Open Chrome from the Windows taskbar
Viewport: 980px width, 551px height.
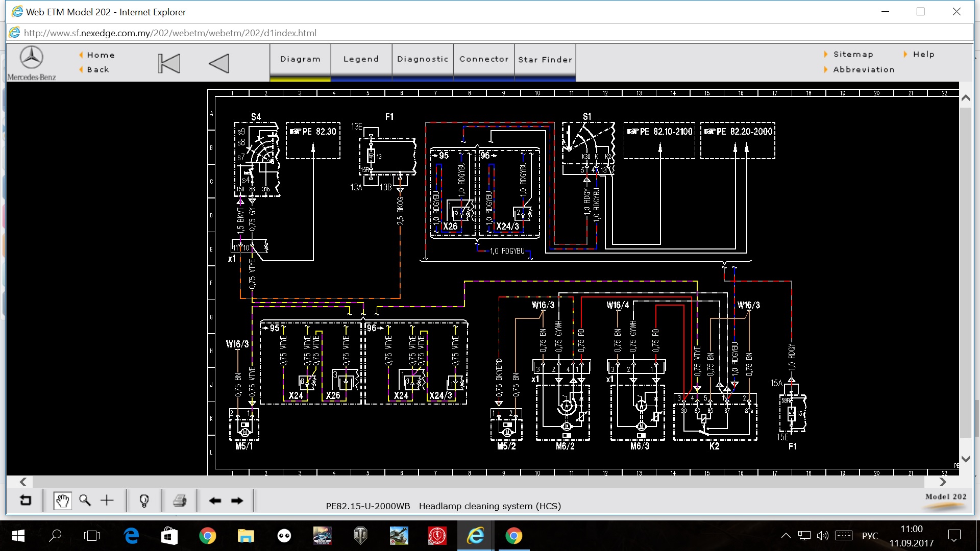pyautogui.click(x=207, y=536)
